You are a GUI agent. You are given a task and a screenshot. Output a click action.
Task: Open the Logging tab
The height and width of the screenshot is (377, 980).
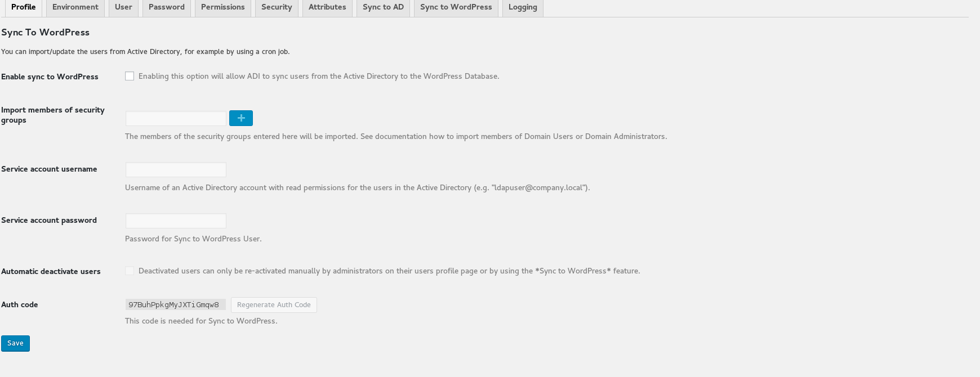coord(523,7)
